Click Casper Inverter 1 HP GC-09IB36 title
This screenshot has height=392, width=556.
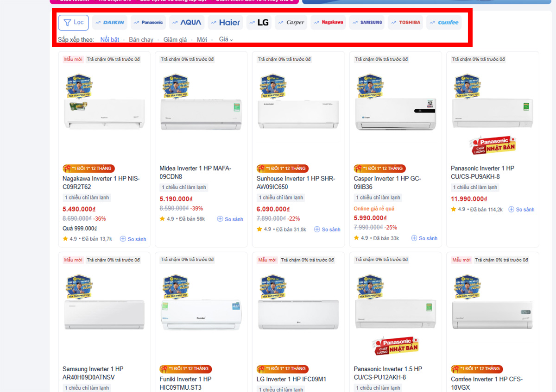point(387,183)
